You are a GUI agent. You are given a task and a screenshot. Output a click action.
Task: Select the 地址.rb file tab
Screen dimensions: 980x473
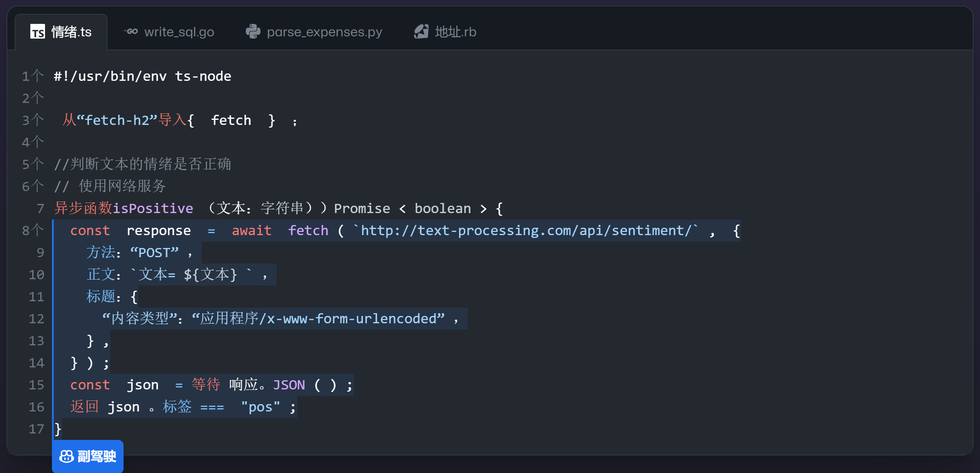[455, 32]
